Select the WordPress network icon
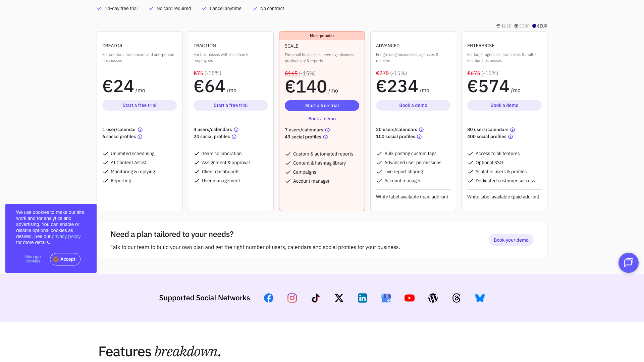644x362 pixels. [x=433, y=298]
